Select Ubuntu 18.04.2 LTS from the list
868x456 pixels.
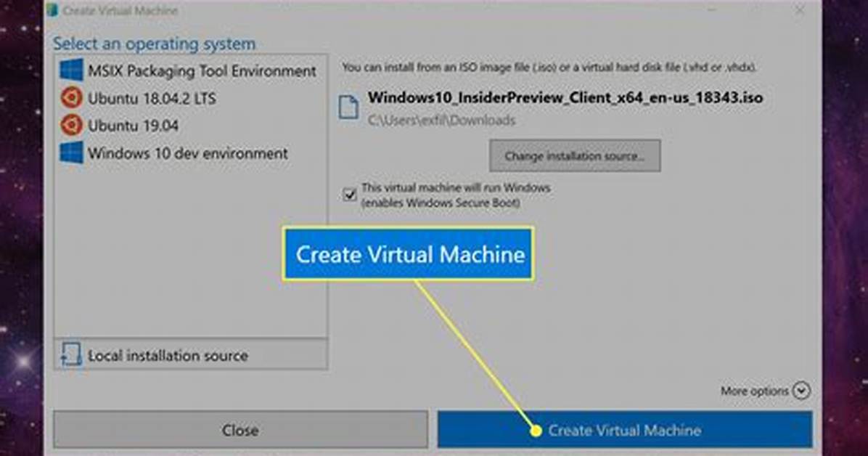coord(190,98)
